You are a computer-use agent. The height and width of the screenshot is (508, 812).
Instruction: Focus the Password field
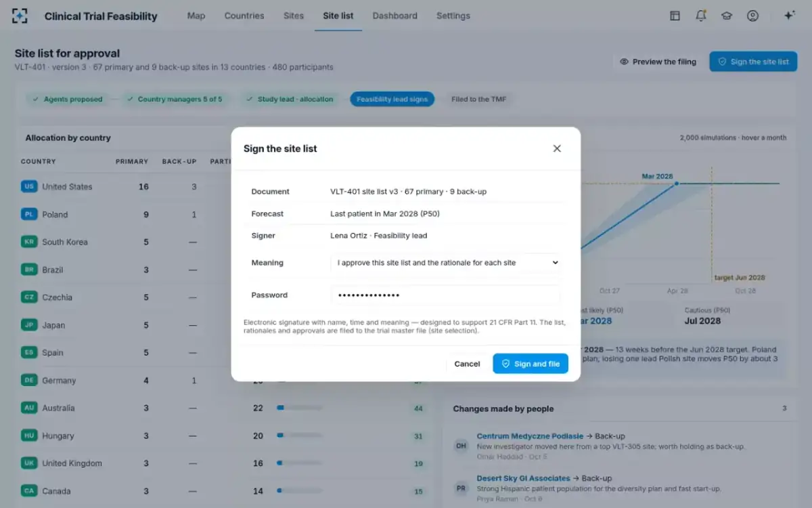(445, 295)
